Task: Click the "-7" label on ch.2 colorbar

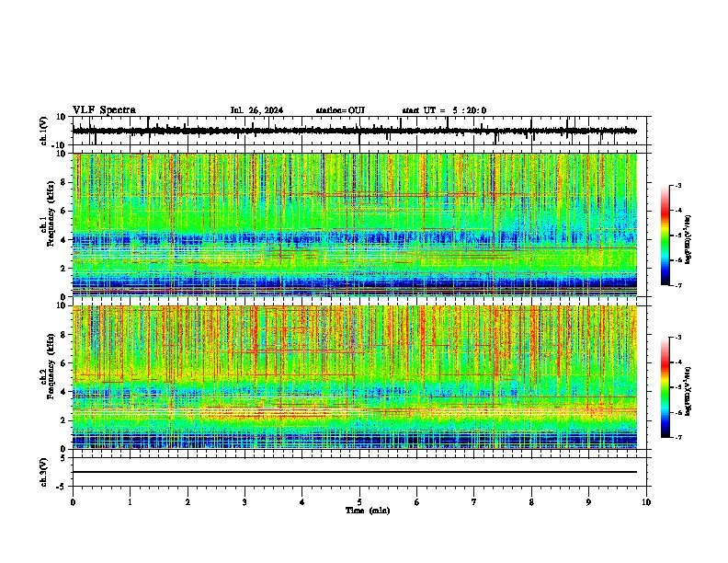Action: click(x=677, y=437)
